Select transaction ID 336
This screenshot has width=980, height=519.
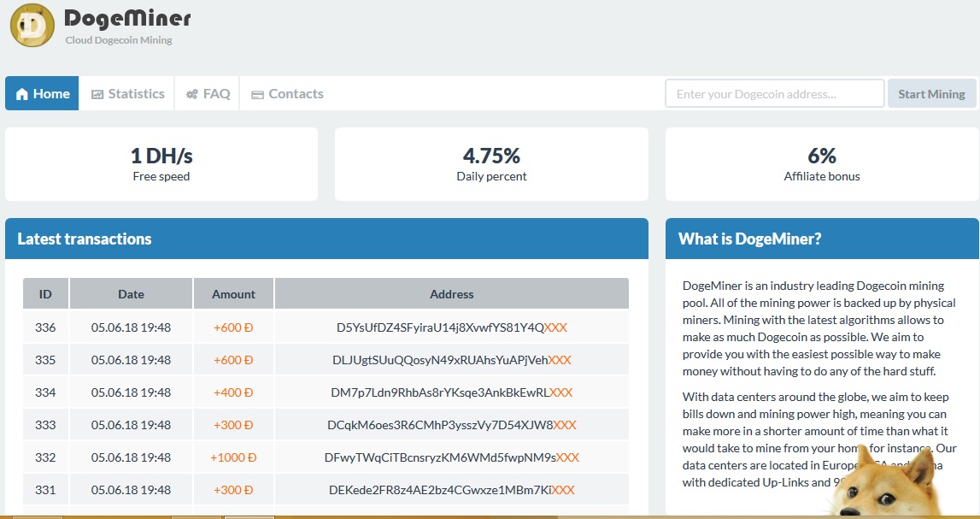pyautogui.click(x=45, y=327)
